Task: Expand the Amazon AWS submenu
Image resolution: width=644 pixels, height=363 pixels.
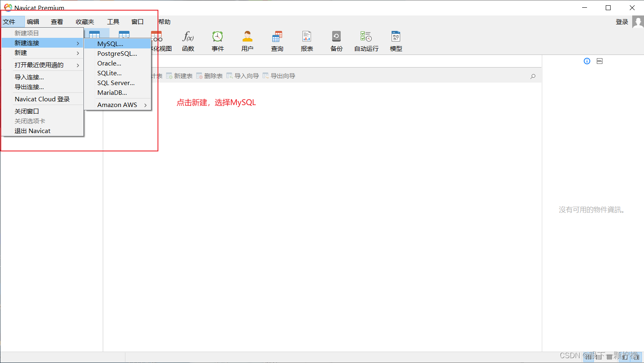Action: point(118,105)
